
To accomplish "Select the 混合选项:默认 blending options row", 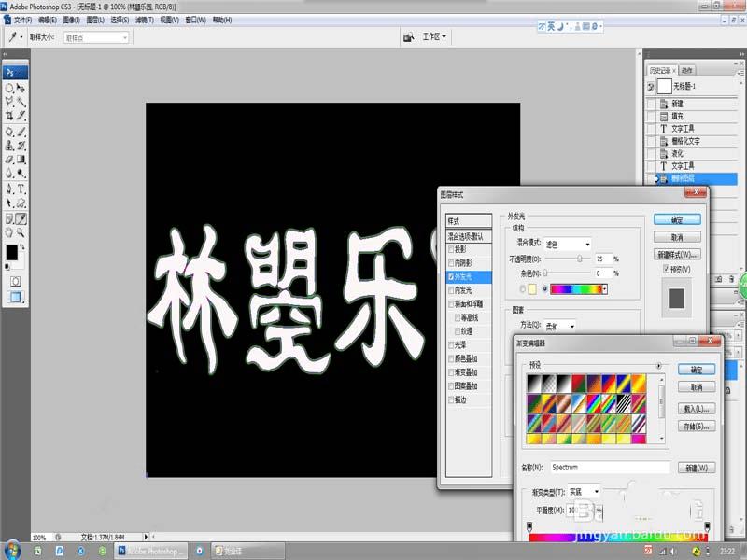I will pos(469,236).
